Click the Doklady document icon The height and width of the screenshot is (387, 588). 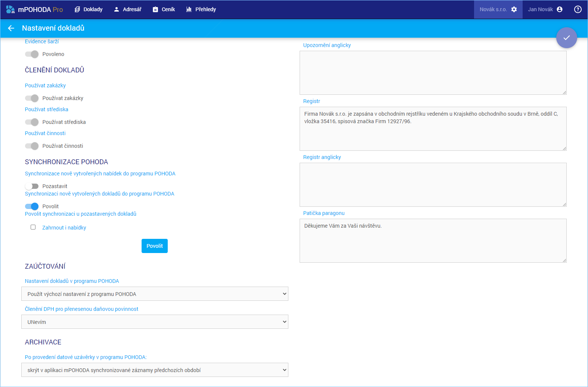pyautogui.click(x=77, y=9)
